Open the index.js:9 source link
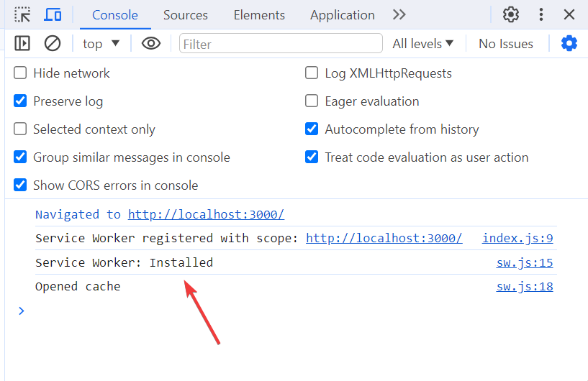 coord(517,239)
